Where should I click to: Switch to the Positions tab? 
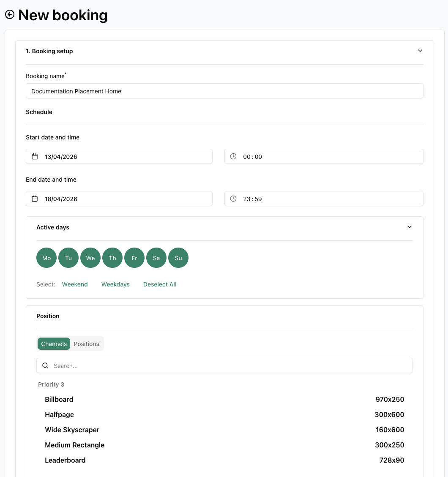tap(87, 344)
